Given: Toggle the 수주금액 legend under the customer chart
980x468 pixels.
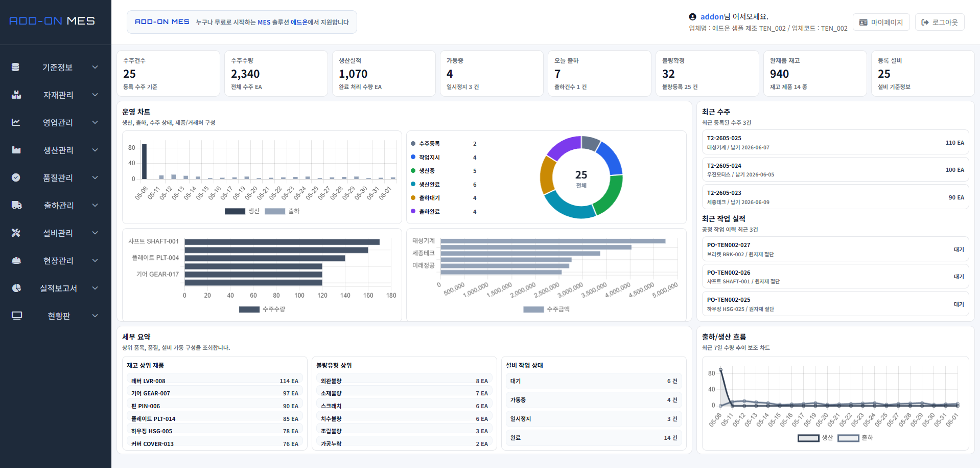Looking at the screenshot, I should tap(546, 309).
